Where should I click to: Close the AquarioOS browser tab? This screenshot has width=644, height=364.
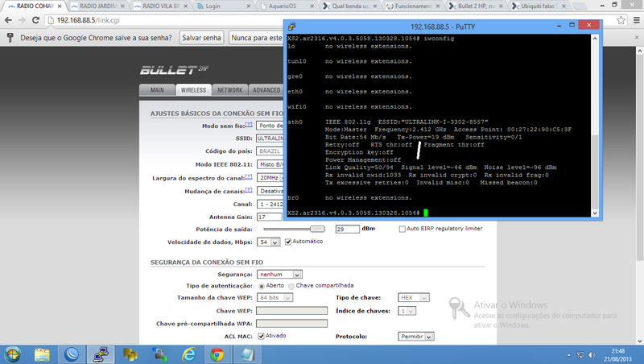(x=312, y=6)
